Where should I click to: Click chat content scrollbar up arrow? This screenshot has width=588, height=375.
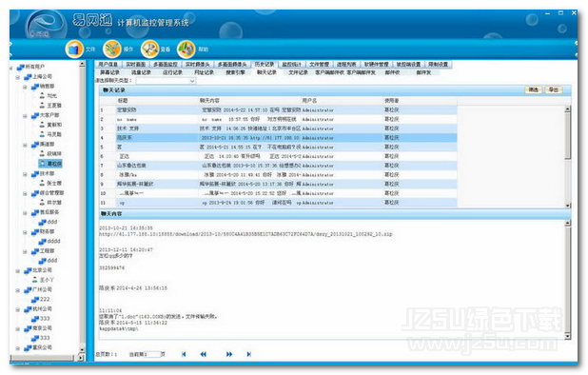coord(568,223)
